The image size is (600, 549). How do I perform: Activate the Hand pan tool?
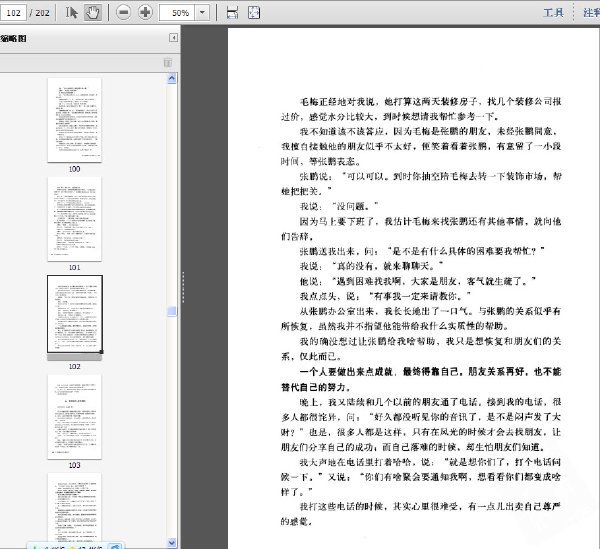tap(93, 13)
